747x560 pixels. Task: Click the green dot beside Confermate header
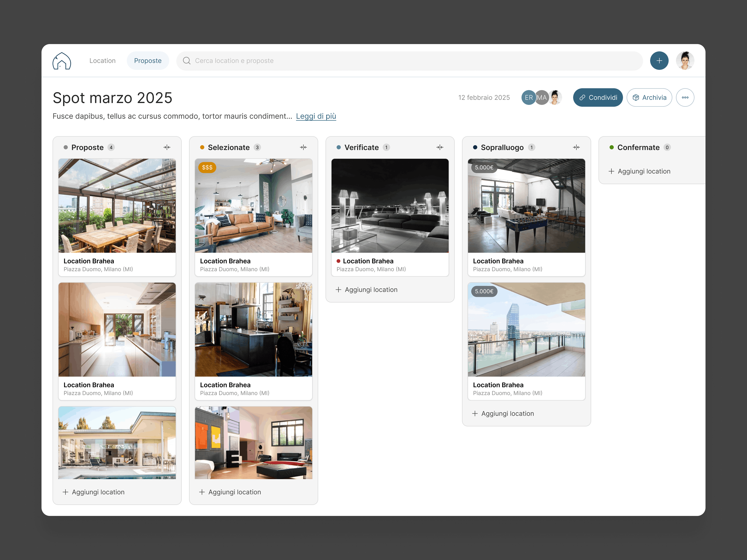tap(612, 147)
